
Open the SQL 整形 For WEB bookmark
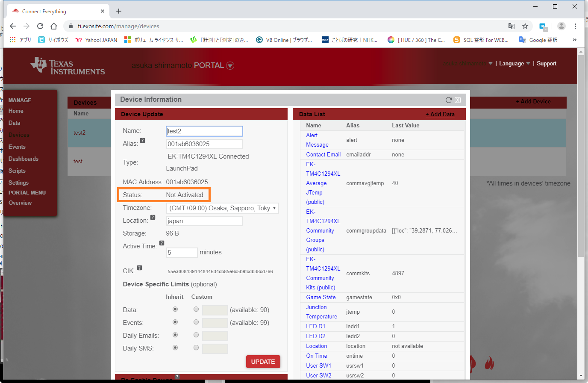coord(481,40)
